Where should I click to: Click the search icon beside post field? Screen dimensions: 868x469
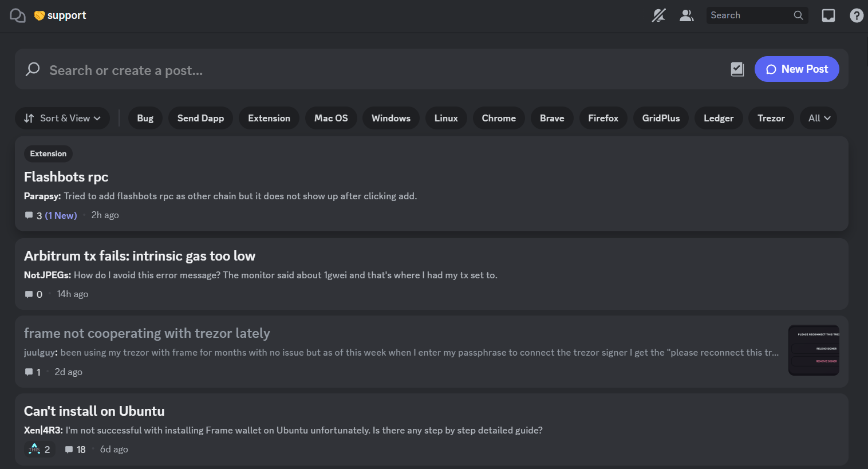[x=33, y=69]
